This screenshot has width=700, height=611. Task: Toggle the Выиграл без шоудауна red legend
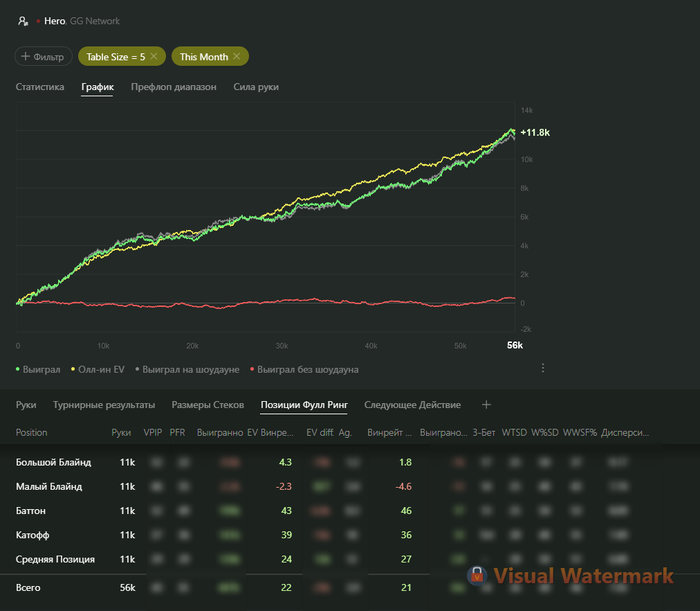(304, 370)
